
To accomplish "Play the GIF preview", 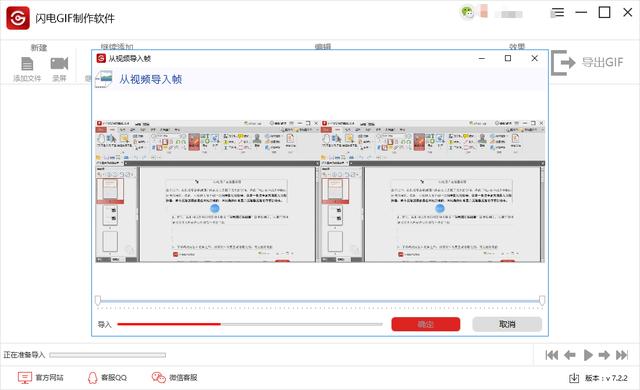I will pos(588,355).
